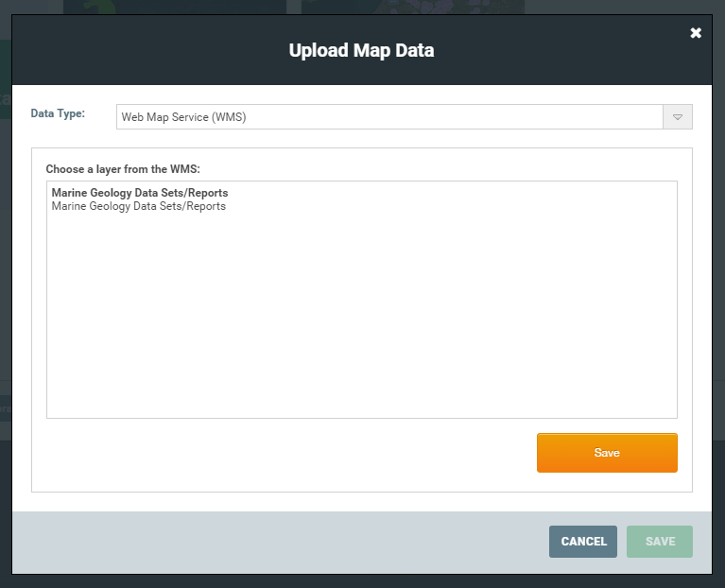Screen dimensions: 725x588
Task: Click the orange Save button
Action: pyautogui.click(x=607, y=453)
